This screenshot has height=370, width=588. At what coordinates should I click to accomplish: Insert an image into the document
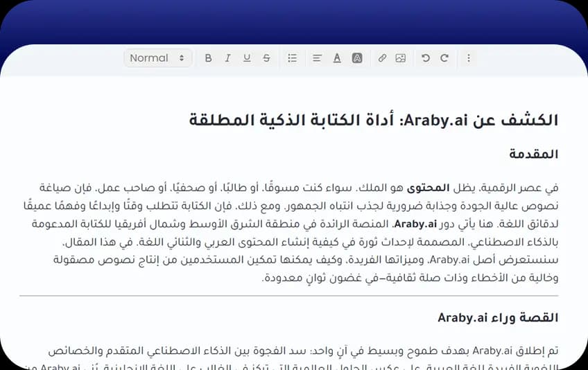pos(401,58)
